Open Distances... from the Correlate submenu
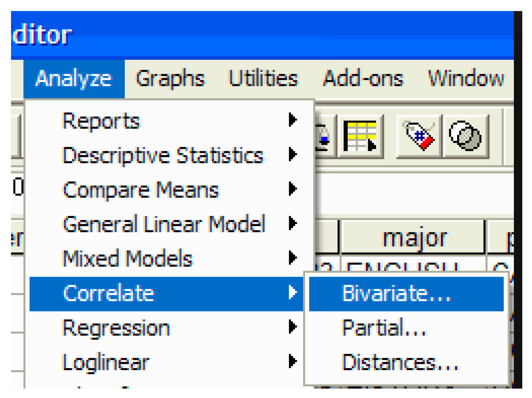This screenshot has width=532, height=398. (400, 362)
